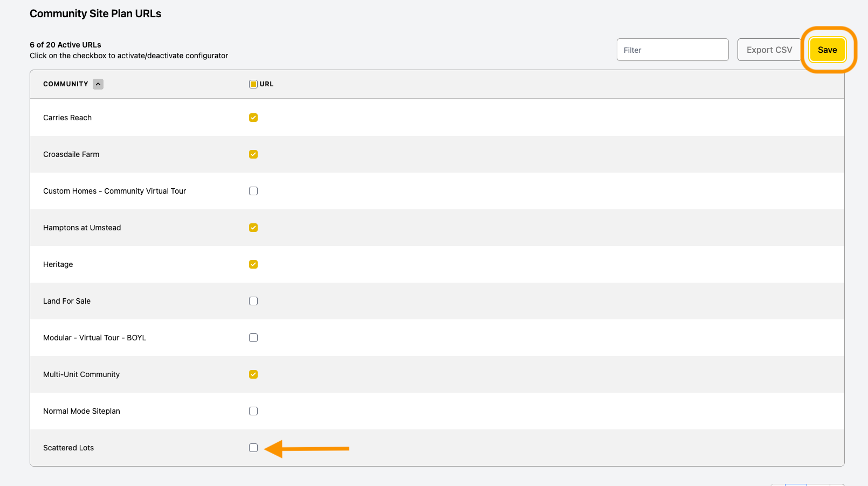This screenshot has width=868, height=486.
Task: Uncheck the Hamptons at Umstead checkbox
Action: 253,228
